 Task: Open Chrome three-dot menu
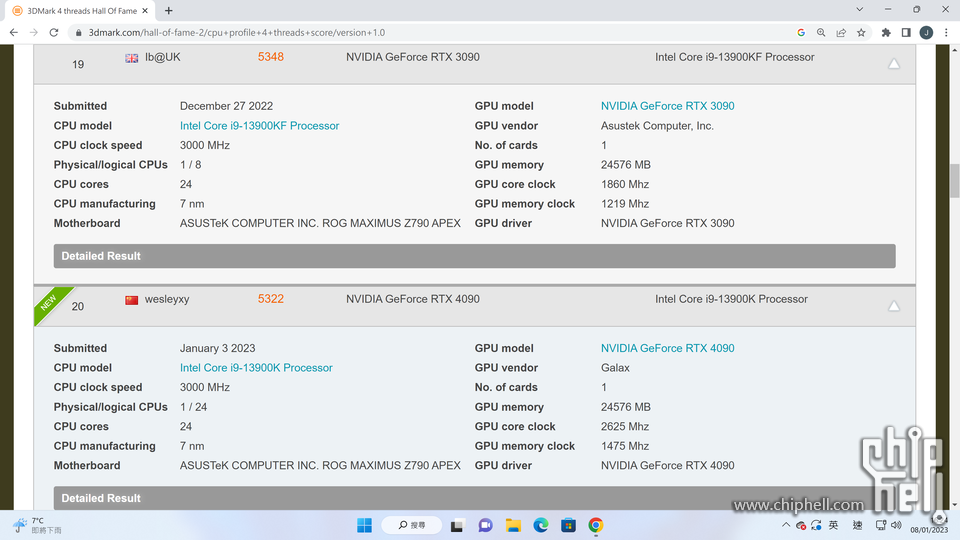[947, 32]
